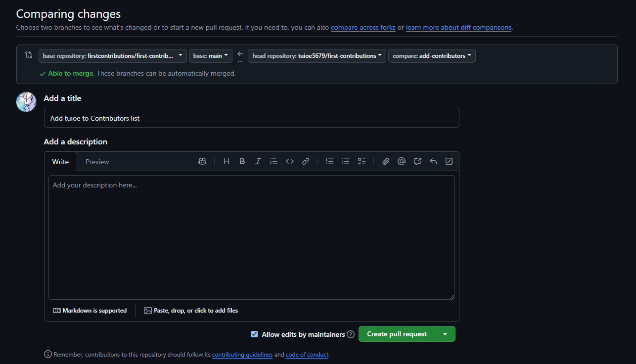Open the base repository dropdown
Viewport: 636px width, 364px height.
pyautogui.click(x=112, y=56)
